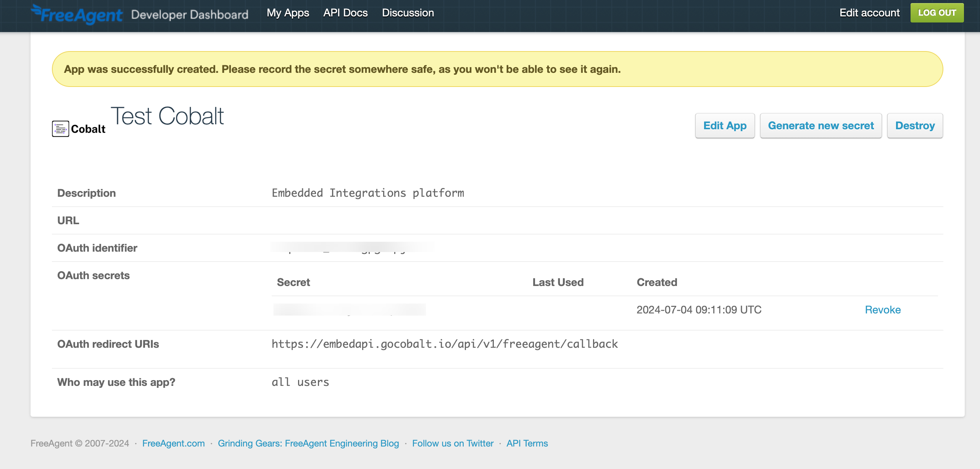Image resolution: width=980 pixels, height=469 pixels.
Task: Click the OAuth redirect URI text
Action: 445,344
